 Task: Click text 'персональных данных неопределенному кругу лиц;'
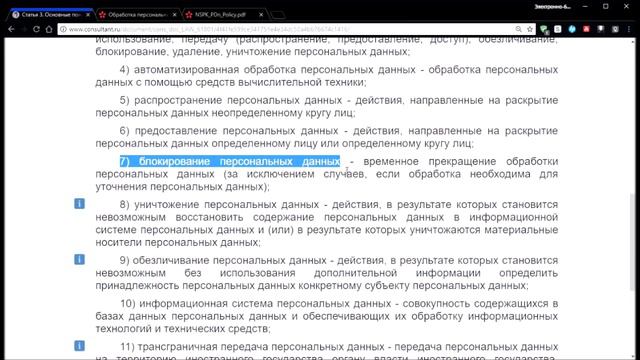click(x=225, y=113)
